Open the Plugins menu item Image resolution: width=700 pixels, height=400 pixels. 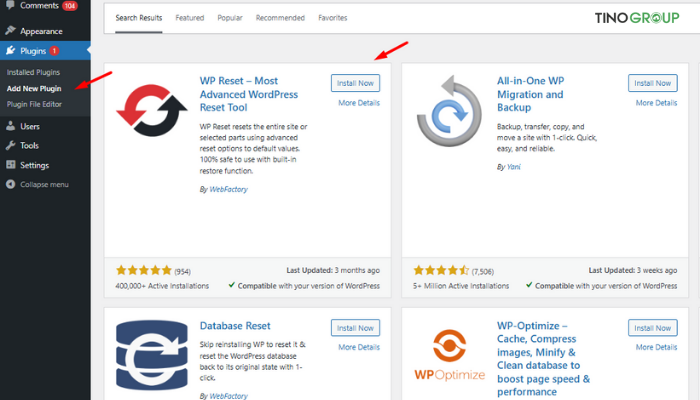tap(33, 51)
